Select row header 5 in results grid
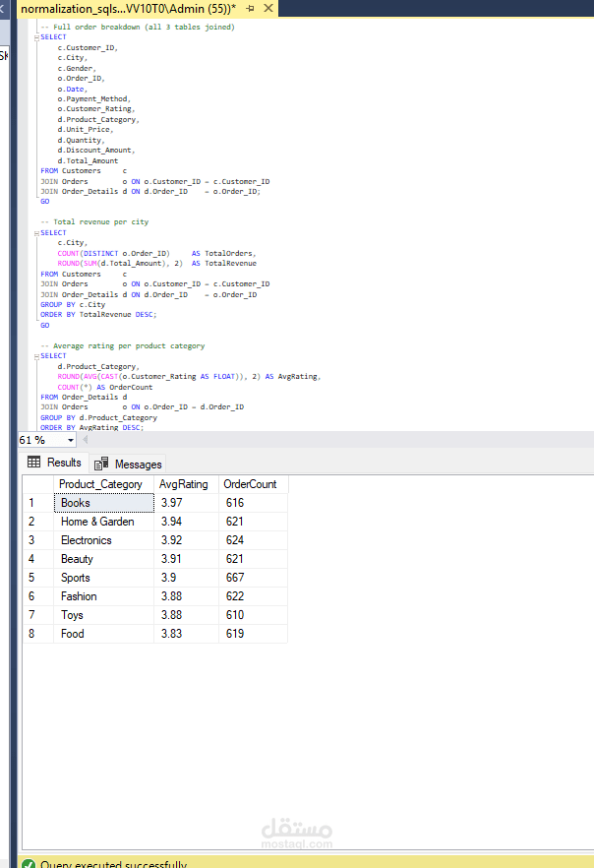 [37, 578]
